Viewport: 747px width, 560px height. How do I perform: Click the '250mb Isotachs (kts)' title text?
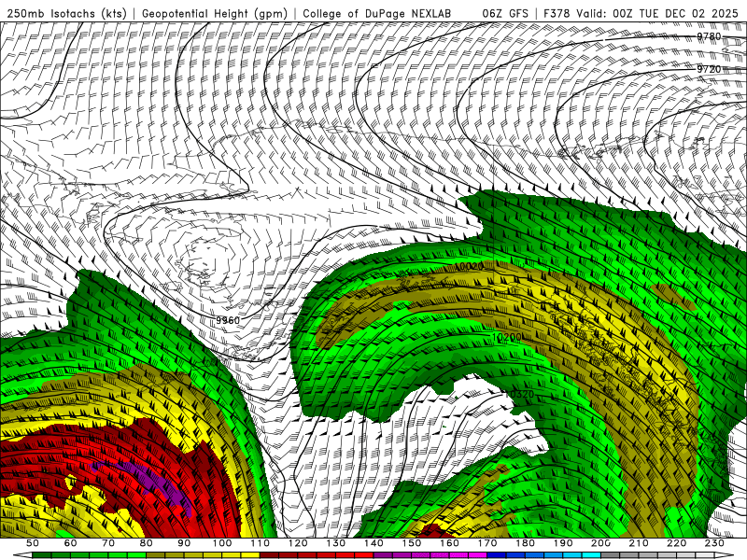point(66,13)
